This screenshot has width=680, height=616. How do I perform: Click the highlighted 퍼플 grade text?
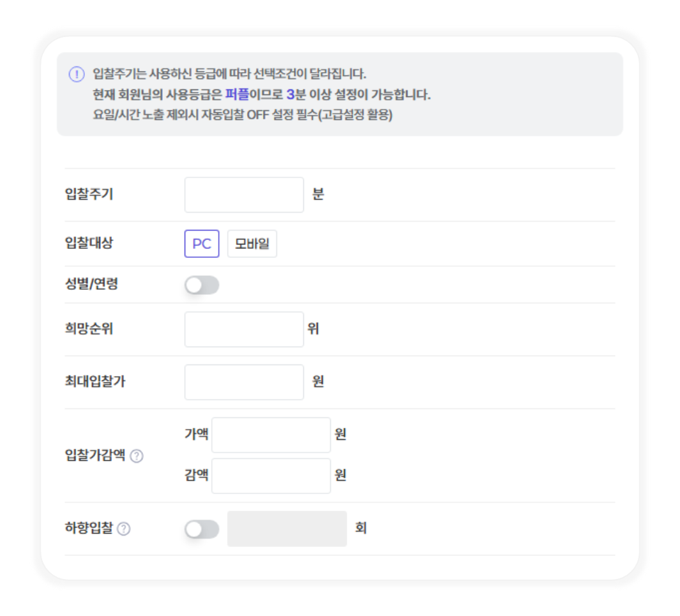(237, 94)
